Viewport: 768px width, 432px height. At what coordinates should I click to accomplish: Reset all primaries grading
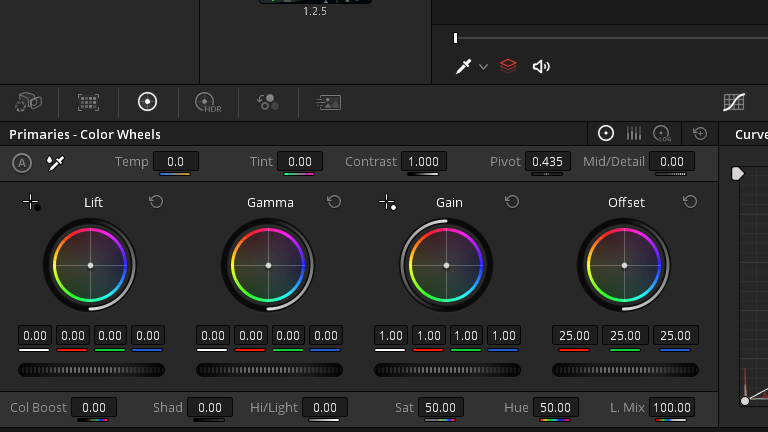tap(700, 133)
